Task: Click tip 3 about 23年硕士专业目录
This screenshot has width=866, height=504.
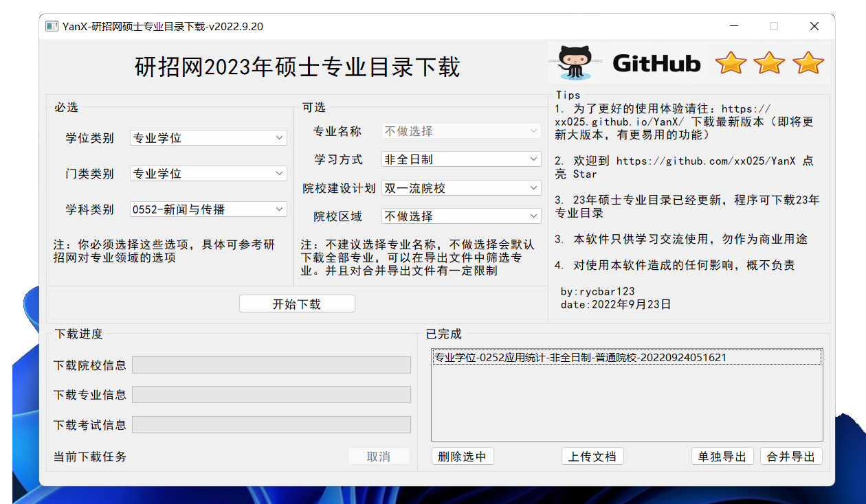Action: coord(687,206)
